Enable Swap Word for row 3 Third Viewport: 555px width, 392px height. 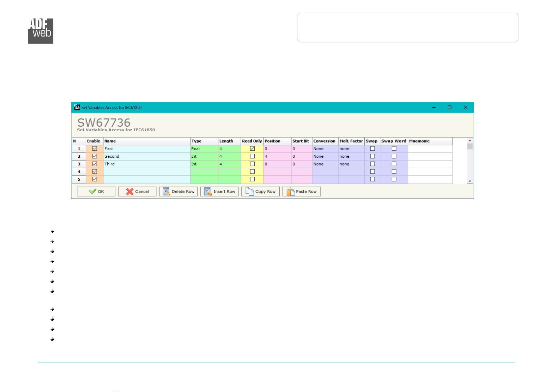point(394,164)
